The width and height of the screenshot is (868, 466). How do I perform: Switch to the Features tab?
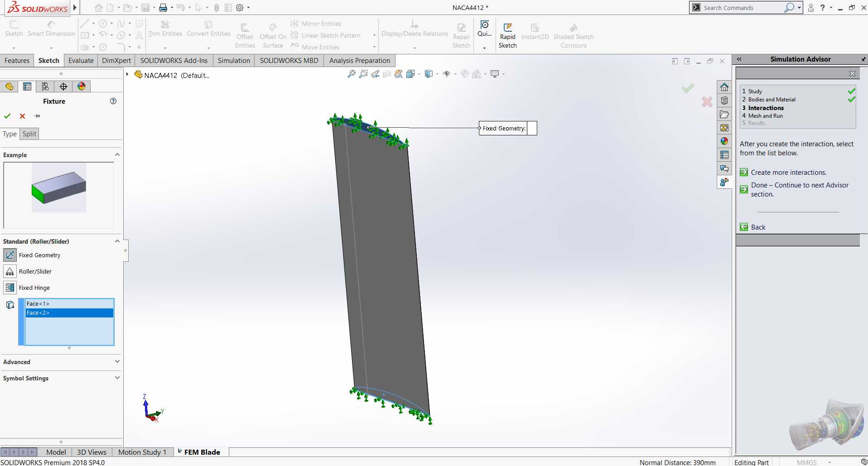coord(17,61)
